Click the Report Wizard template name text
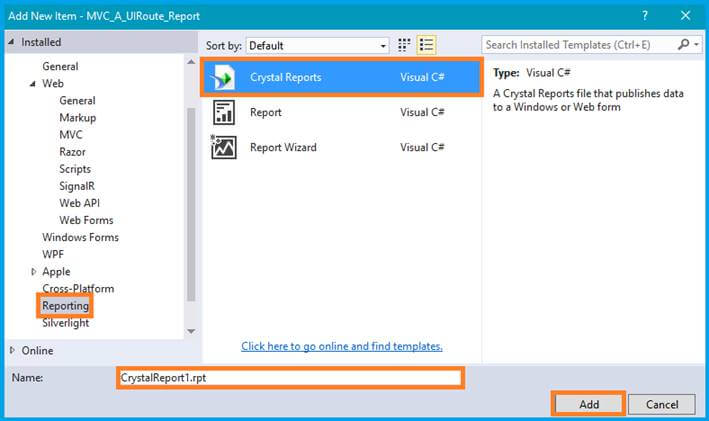 tap(284, 147)
